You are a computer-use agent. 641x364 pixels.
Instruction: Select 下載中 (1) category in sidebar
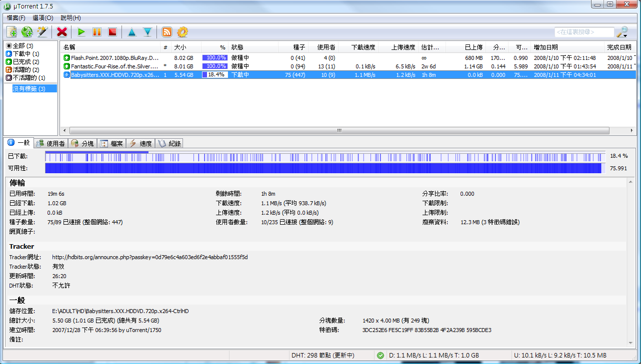[22, 54]
